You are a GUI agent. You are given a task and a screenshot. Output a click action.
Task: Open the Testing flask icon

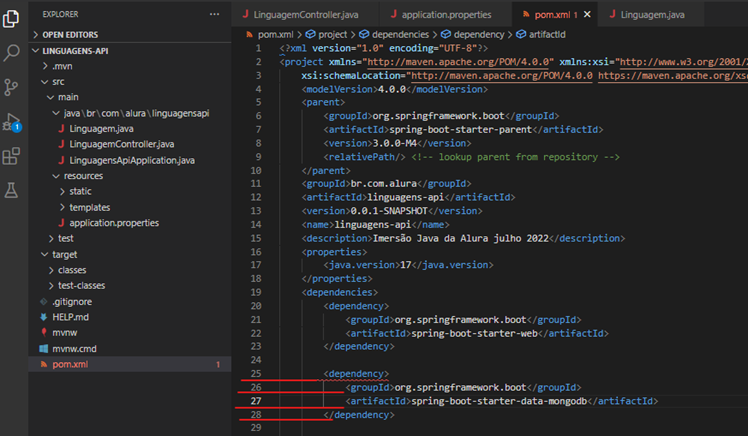pyautogui.click(x=11, y=190)
